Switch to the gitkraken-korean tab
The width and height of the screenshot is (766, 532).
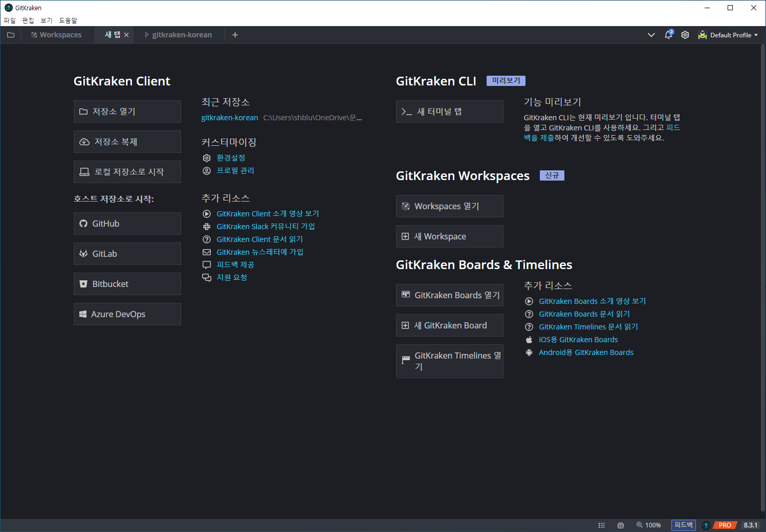[x=178, y=35]
